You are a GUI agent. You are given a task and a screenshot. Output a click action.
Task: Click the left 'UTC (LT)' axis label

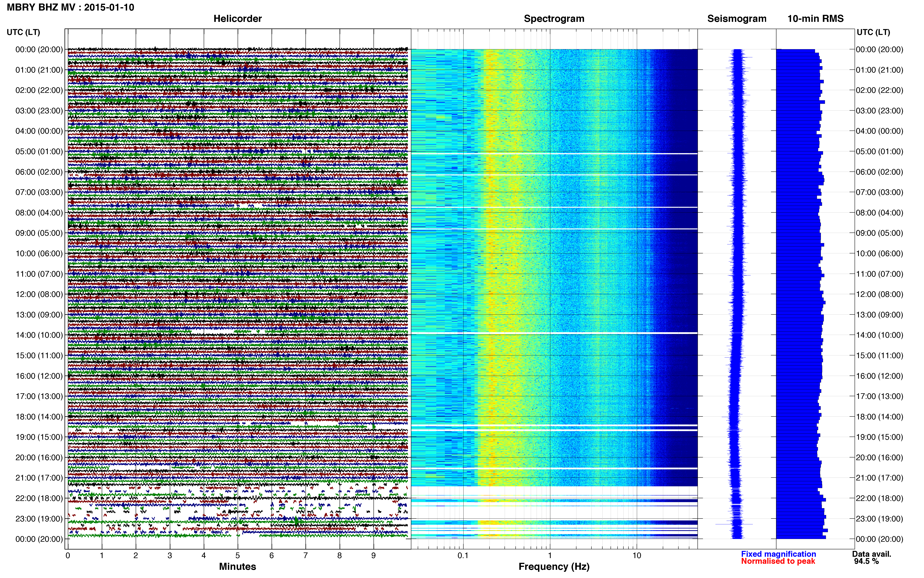[x=23, y=32]
